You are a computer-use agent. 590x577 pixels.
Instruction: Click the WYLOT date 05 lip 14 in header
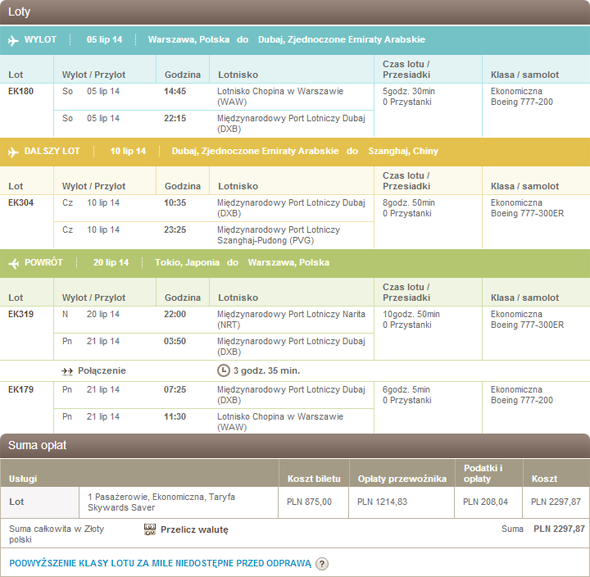click(x=104, y=40)
